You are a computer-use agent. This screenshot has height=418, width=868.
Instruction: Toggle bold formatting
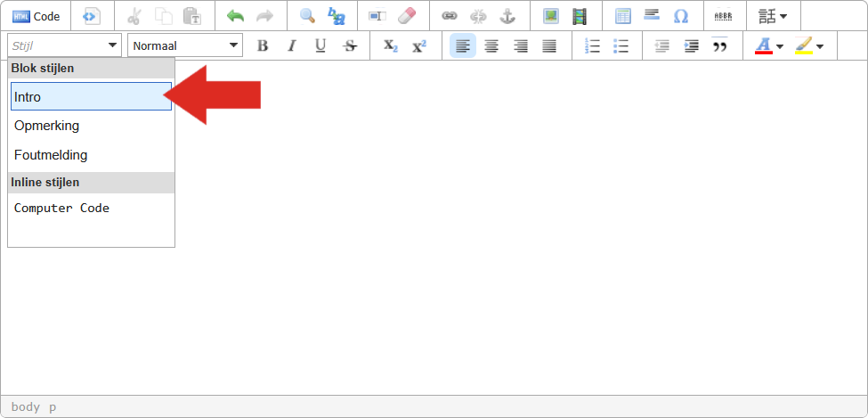(x=262, y=45)
